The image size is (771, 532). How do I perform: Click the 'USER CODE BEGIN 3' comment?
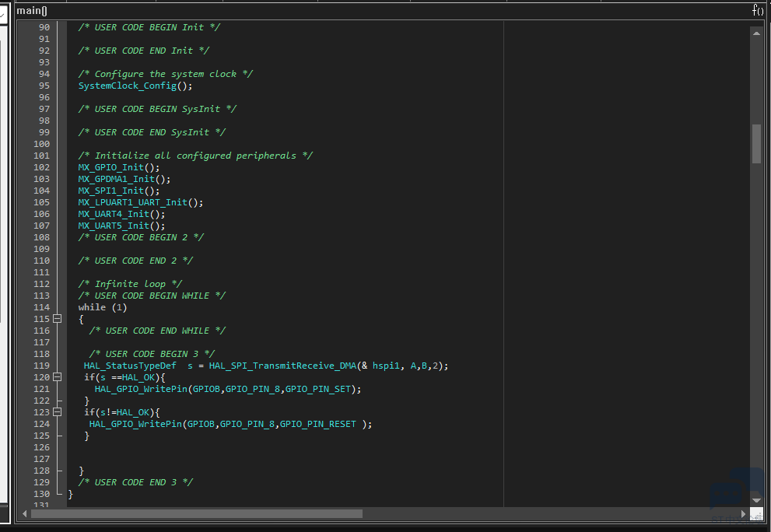point(152,354)
